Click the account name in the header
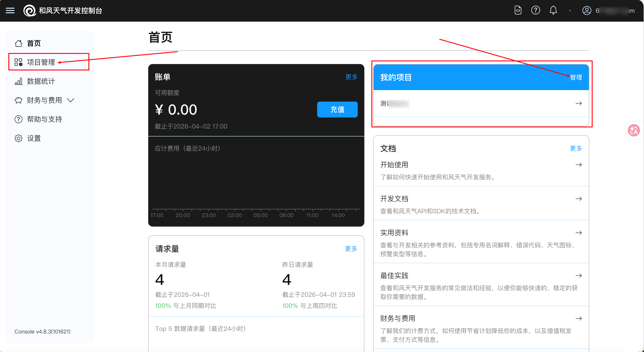This screenshot has width=644, height=352. pyautogui.click(x=615, y=11)
